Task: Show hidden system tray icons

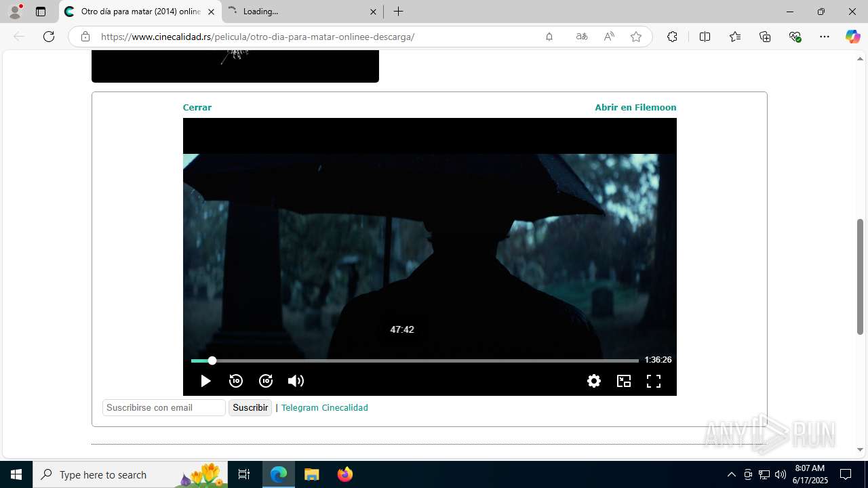Action: tap(731, 474)
